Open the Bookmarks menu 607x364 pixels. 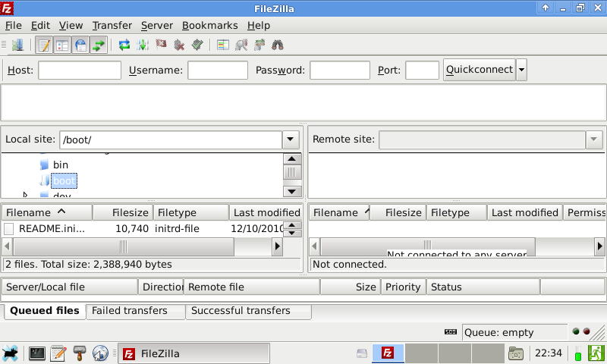point(209,25)
